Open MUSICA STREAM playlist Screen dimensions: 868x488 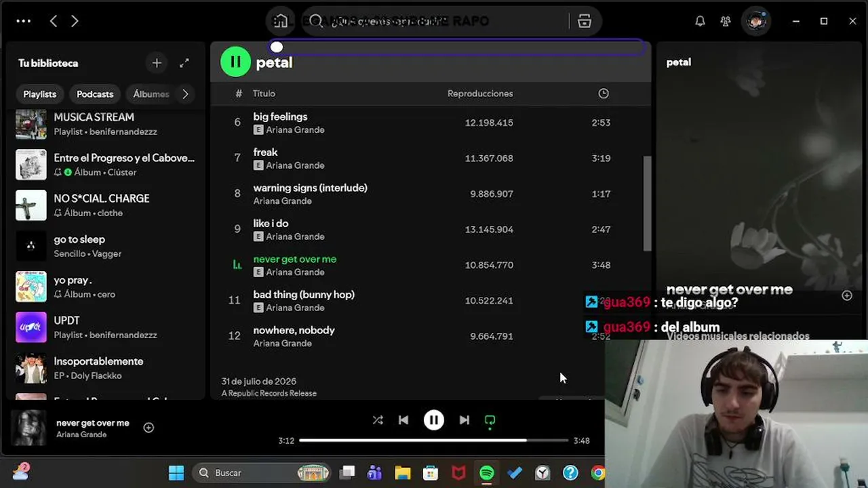pyautogui.click(x=105, y=124)
